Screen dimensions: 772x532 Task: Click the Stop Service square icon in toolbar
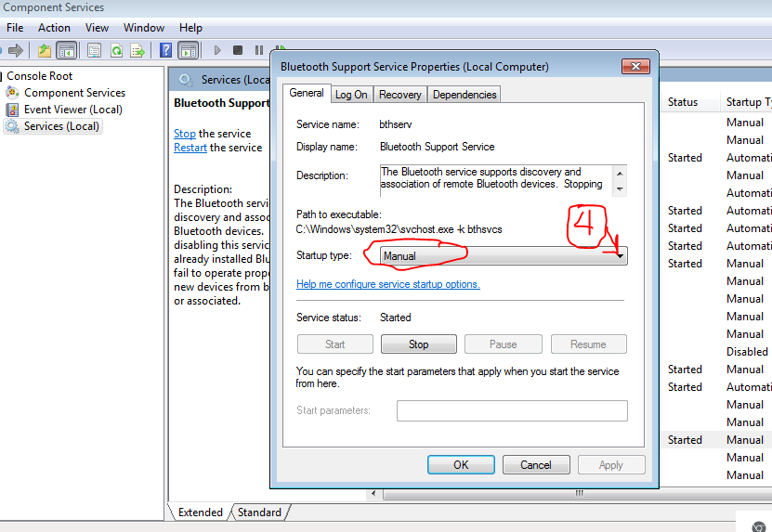click(x=238, y=50)
